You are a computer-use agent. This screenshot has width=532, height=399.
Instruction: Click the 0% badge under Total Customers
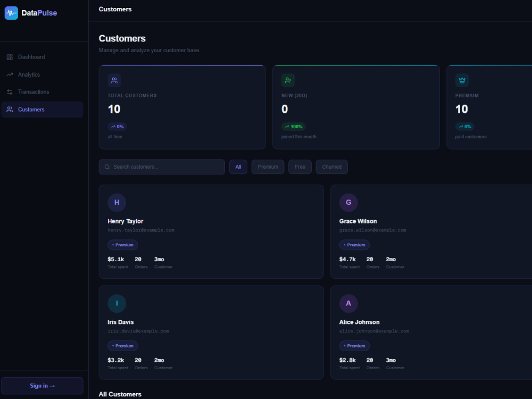pyautogui.click(x=118, y=127)
